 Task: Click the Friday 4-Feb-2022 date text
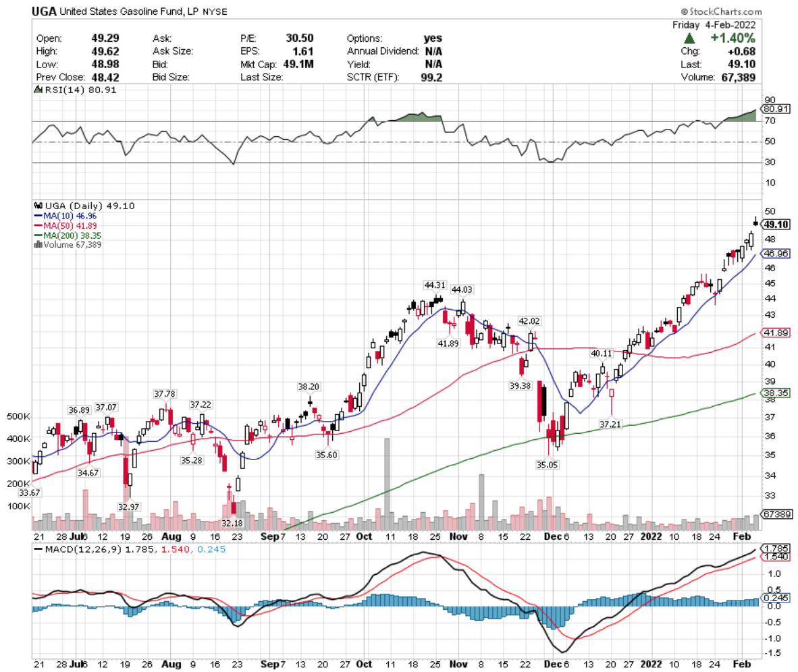click(714, 25)
